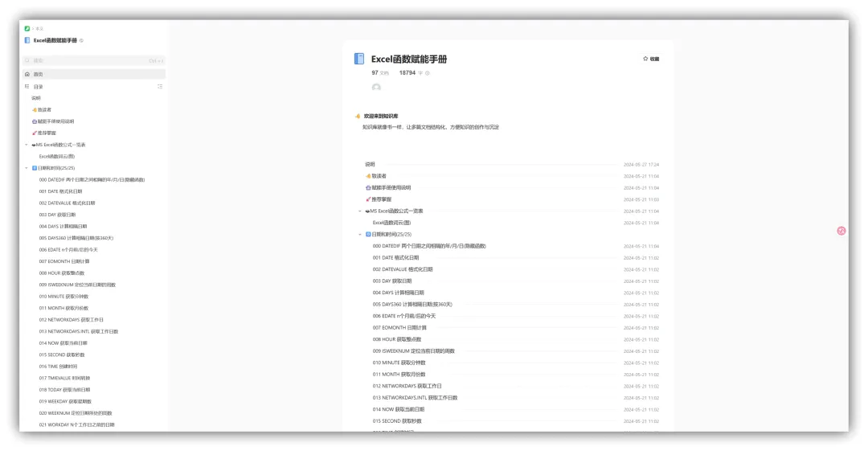Open 005 DAYS360 in the sidebar tree

pyautogui.click(x=76, y=238)
